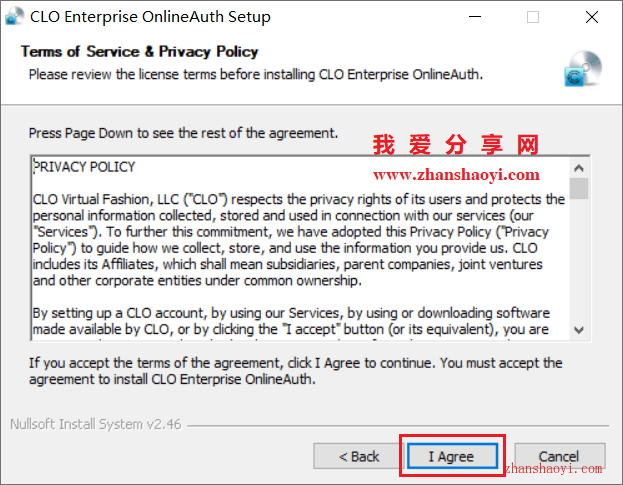
Task: Click the license scrollbar up arrow
Action: point(579,168)
